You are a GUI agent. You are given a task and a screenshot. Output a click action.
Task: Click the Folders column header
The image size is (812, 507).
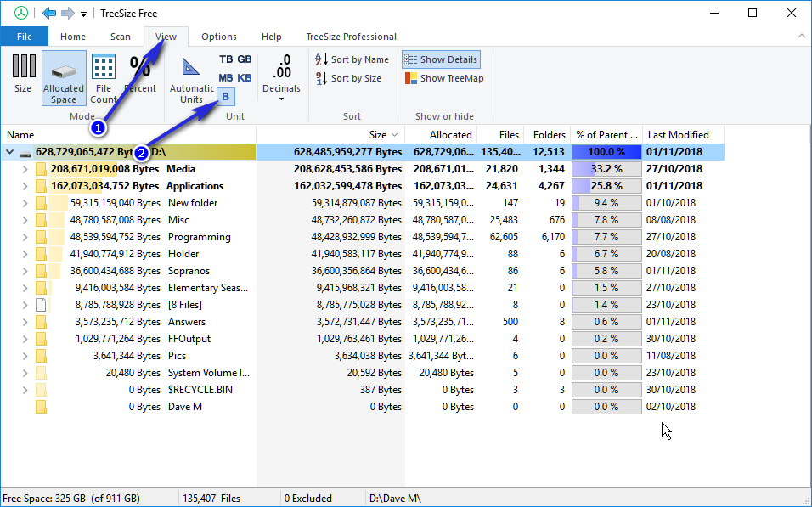pyautogui.click(x=547, y=135)
